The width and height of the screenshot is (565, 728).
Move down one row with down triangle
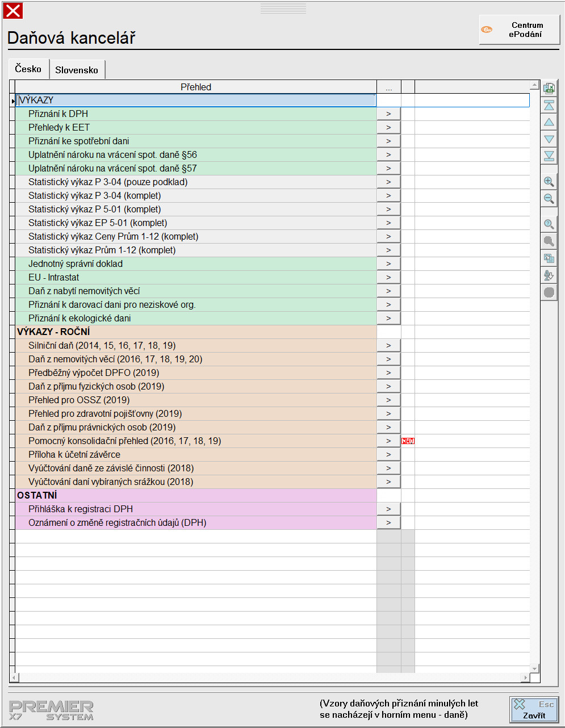click(549, 139)
